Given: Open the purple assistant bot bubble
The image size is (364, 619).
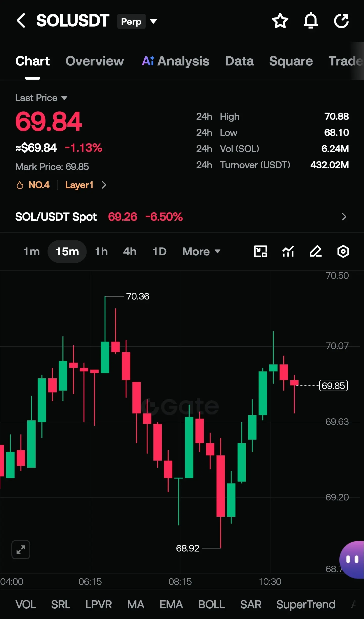Looking at the screenshot, I should click(x=352, y=560).
